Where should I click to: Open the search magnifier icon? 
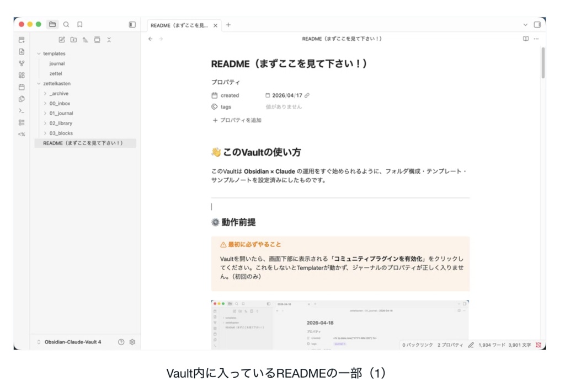point(66,24)
